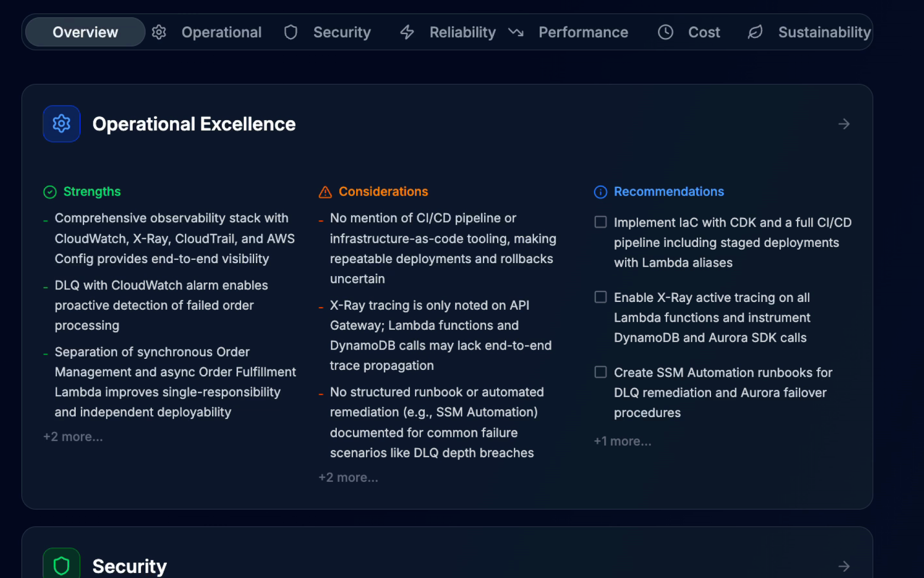Click 'Enable X-Ray active tracing' recommendation text
Image resolution: width=924 pixels, height=578 pixels.
[x=712, y=317]
